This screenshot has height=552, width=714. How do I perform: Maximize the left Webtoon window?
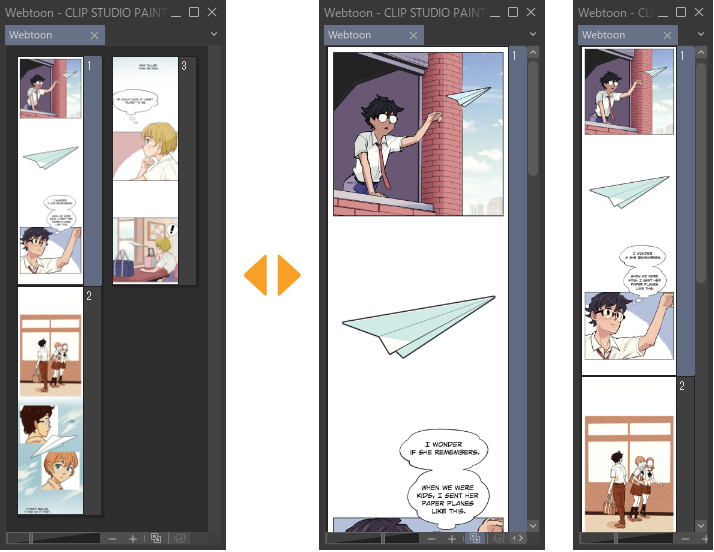click(x=194, y=12)
